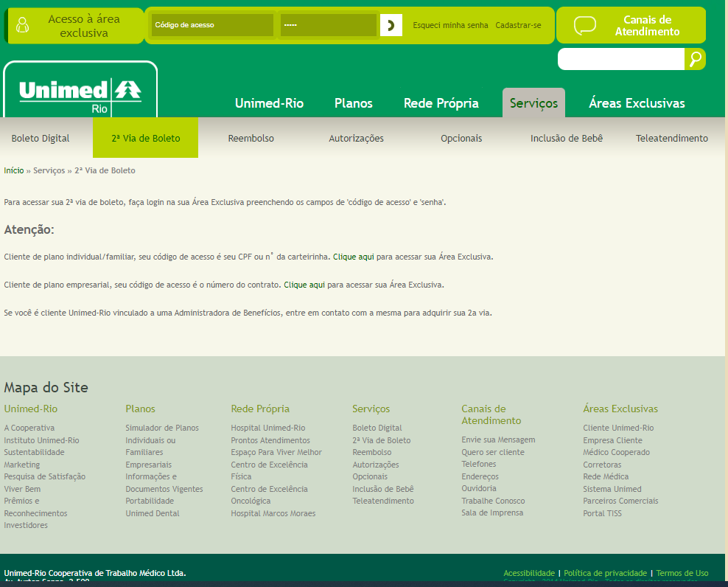The height and width of the screenshot is (587, 728).
Task: Click the Empresa Cliente link
Action: (613, 440)
